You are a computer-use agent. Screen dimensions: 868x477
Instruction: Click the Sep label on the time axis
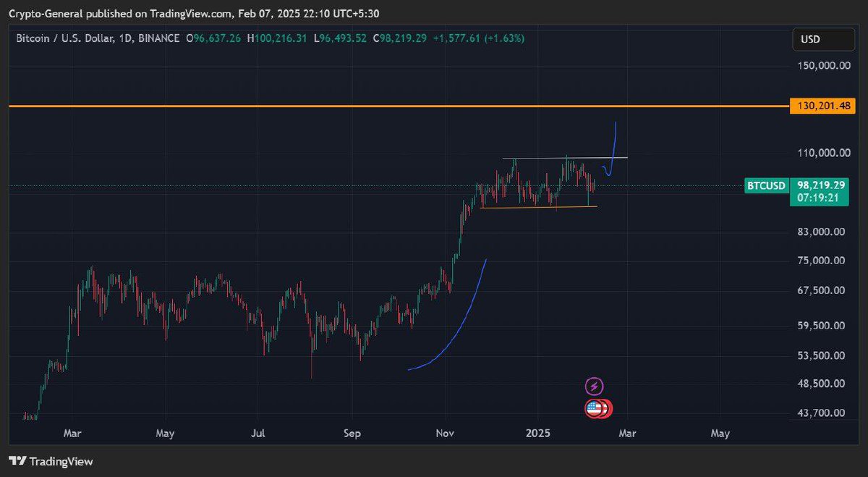(x=352, y=434)
